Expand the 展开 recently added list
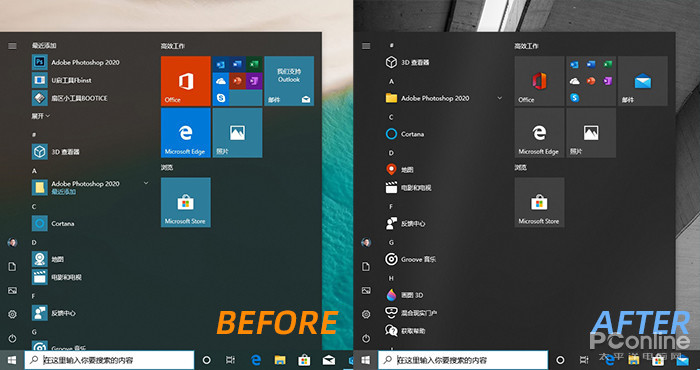This screenshot has width=700, height=370. [41, 116]
